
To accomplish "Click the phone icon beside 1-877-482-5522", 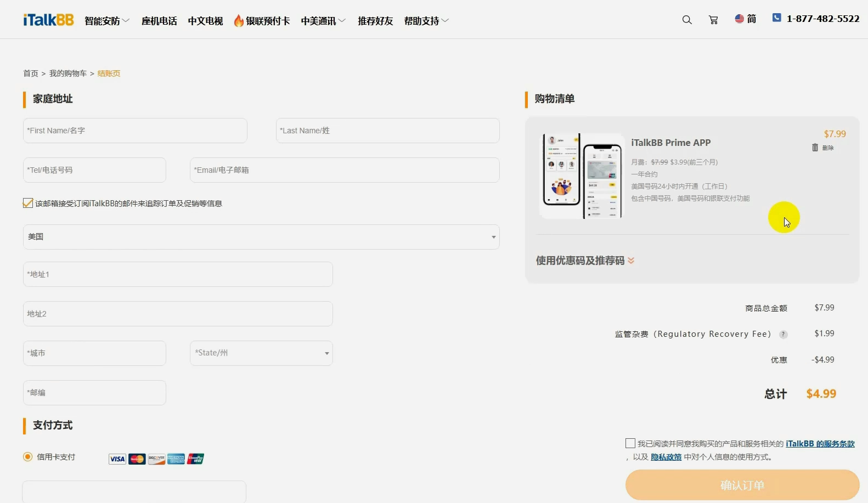I will tap(776, 18).
